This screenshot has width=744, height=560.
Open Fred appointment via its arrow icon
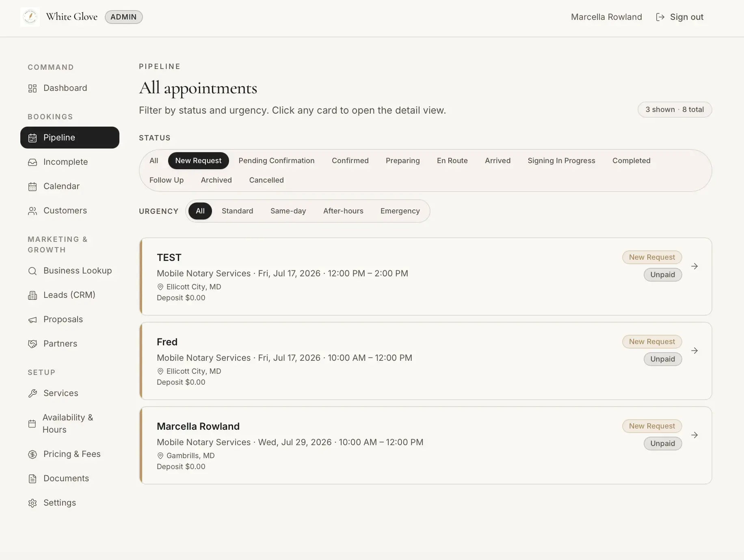pyautogui.click(x=694, y=351)
